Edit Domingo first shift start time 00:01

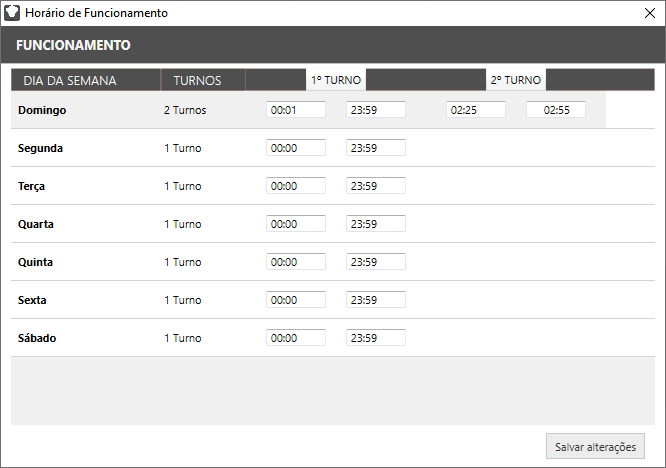[x=296, y=110]
